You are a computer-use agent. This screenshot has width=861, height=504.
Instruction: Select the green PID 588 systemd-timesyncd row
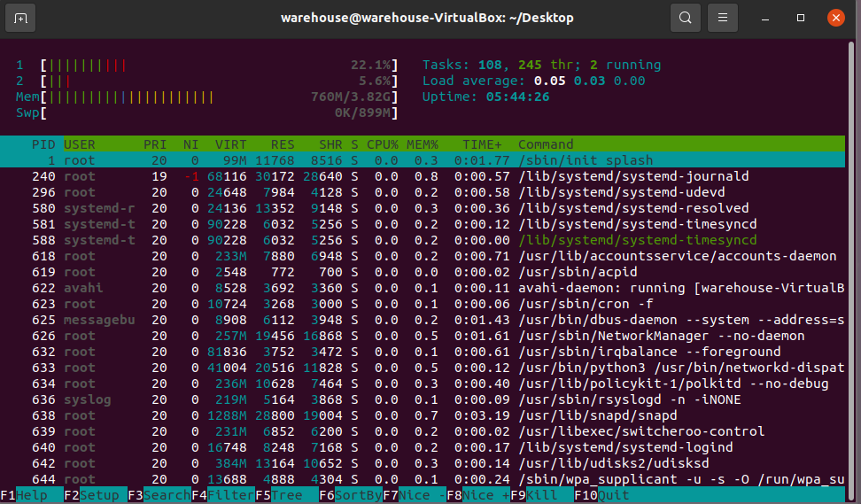click(423, 240)
